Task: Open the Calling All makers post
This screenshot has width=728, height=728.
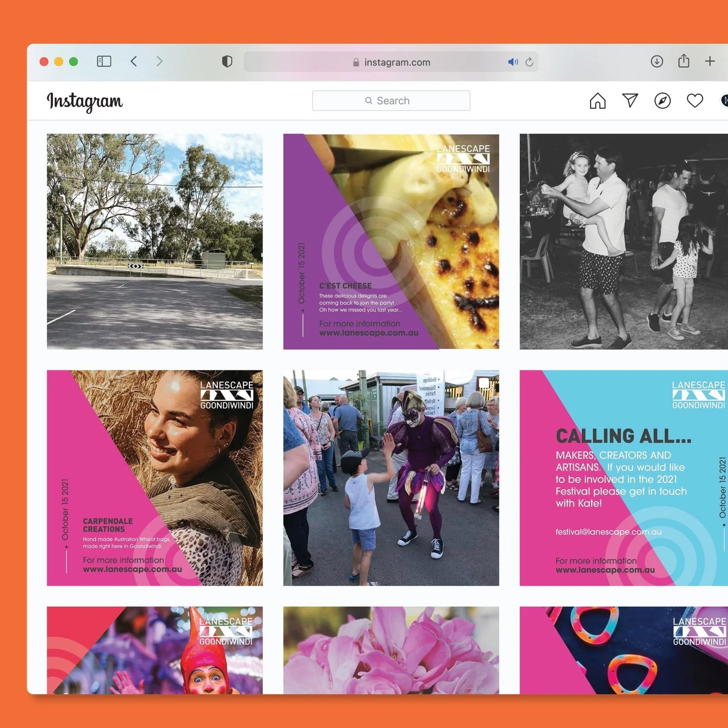Action: (x=624, y=478)
